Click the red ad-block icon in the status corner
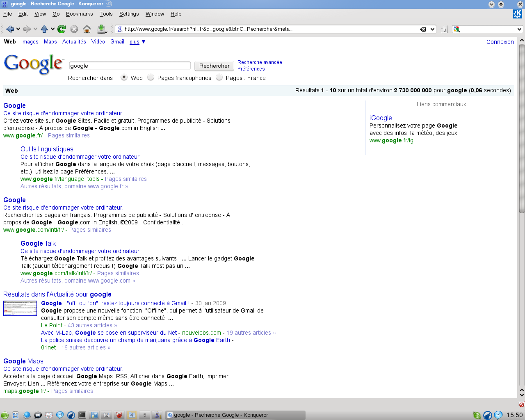The width and height of the screenshot is (525, 420). click(x=521, y=405)
